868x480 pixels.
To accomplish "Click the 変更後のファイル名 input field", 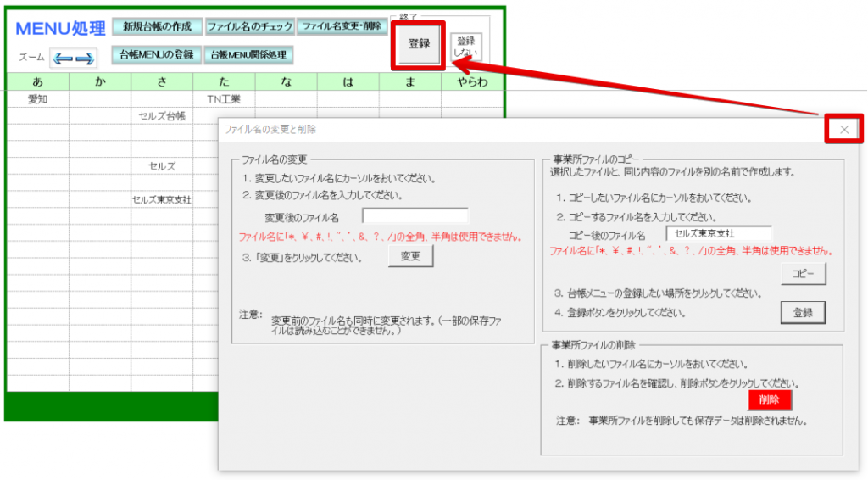I will 415,216.
